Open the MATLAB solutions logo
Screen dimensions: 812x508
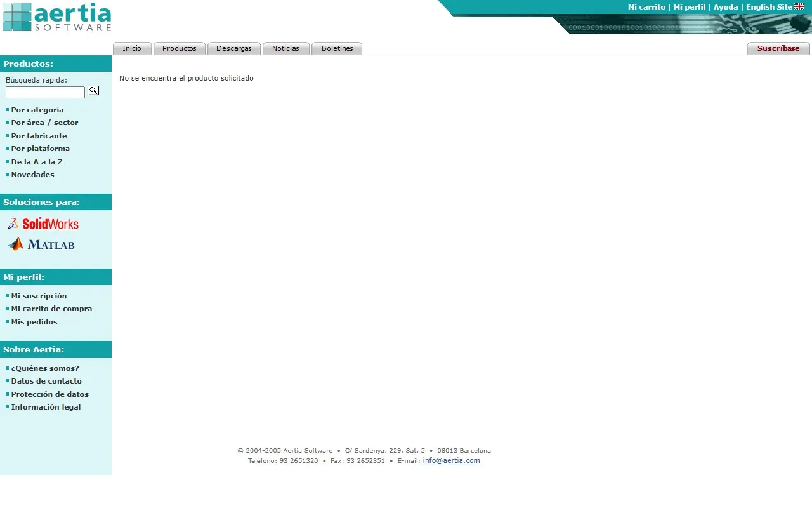pyautogui.click(x=42, y=244)
